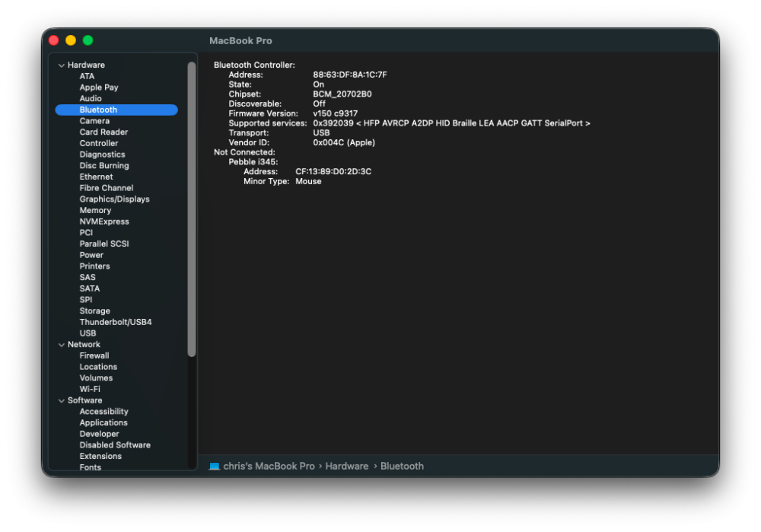Click MacBook Pro window title
761x532 pixels.
click(x=240, y=41)
